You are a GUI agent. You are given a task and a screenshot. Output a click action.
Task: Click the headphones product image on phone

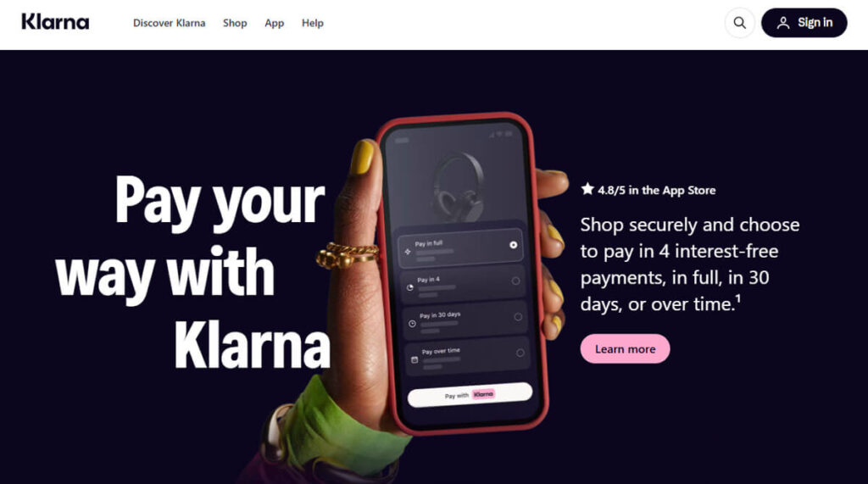click(459, 181)
